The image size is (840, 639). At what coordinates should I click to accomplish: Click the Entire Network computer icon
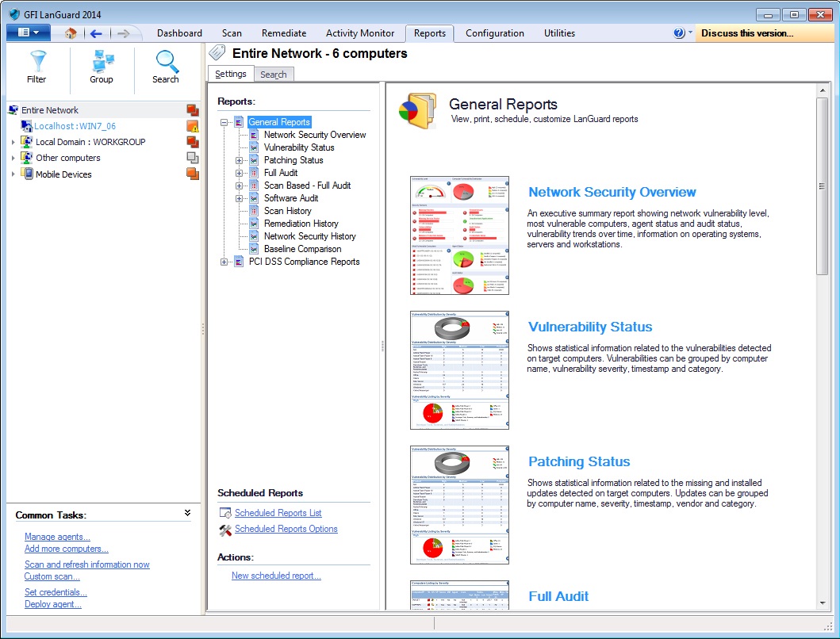coord(13,109)
